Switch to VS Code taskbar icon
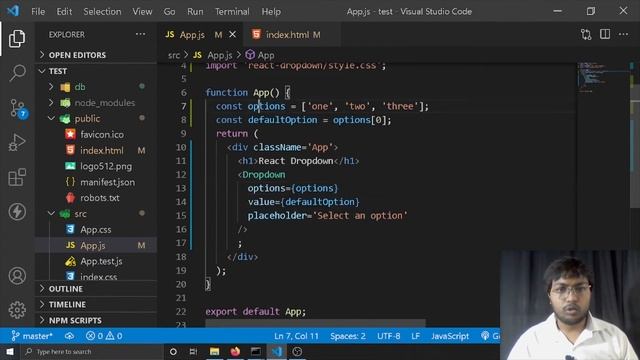Screen dimensions: 640x360 coord(277,351)
